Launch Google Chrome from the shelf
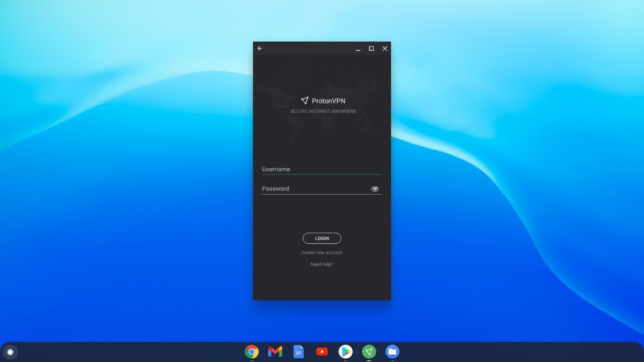This screenshot has width=644, height=362. [252, 352]
